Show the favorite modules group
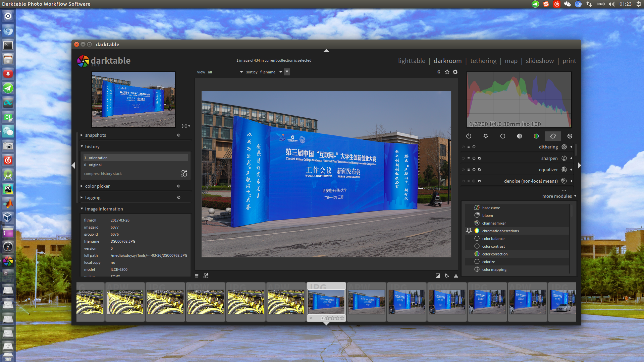This screenshot has height=362, width=644. click(x=486, y=136)
